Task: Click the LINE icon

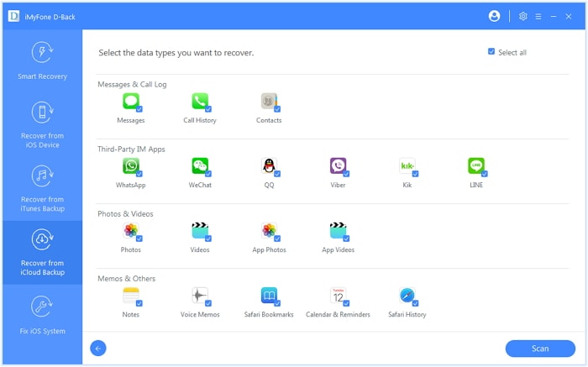Action: click(x=476, y=165)
